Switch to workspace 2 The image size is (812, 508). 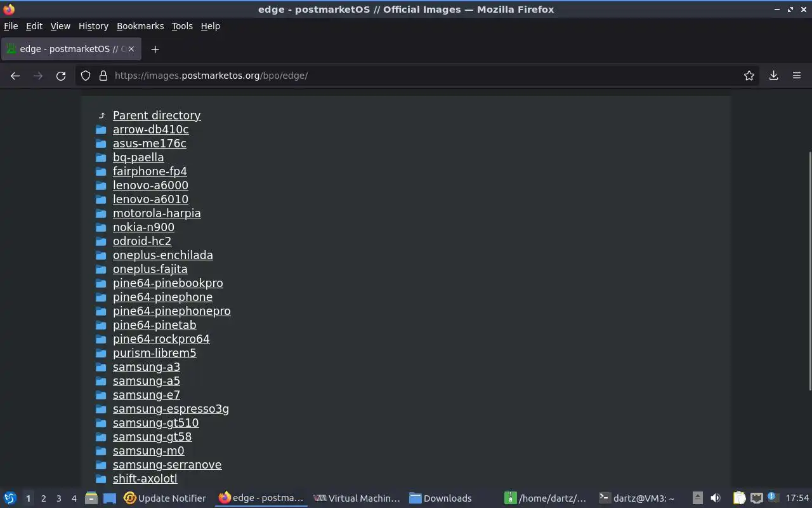pyautogui.click(x=43, y=498)
